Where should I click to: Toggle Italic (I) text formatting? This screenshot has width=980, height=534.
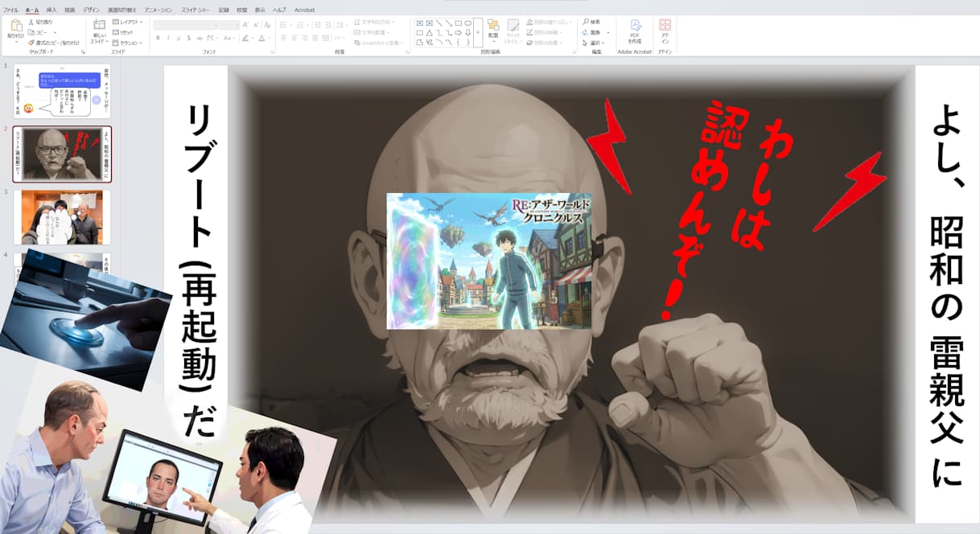tap(167, 38)
